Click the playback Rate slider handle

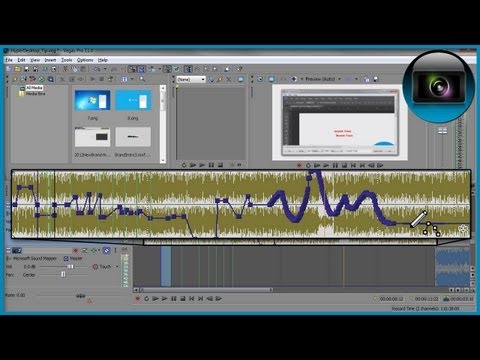(81, 296)
